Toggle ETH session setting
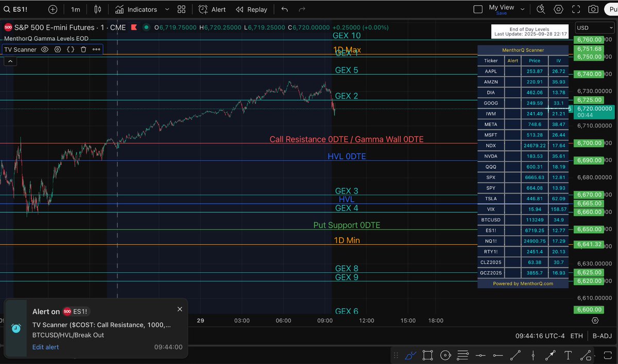 pos(576,336)
